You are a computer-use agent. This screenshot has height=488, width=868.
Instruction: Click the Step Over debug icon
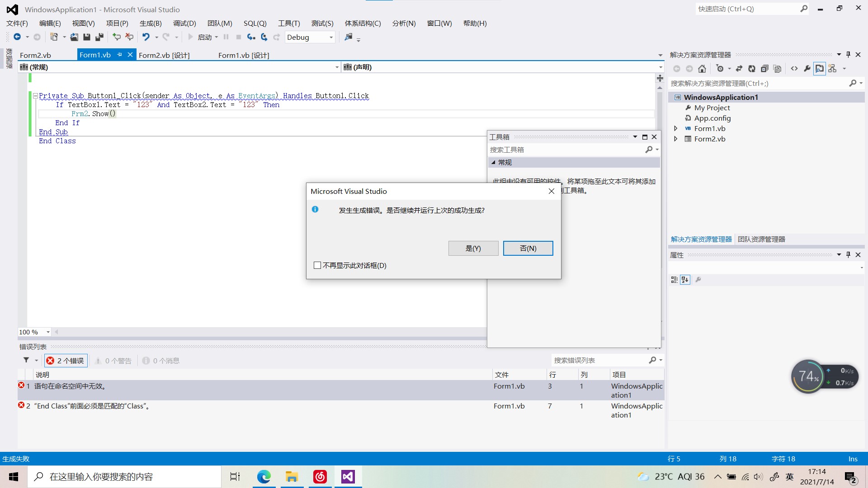(x=264, y=37)
